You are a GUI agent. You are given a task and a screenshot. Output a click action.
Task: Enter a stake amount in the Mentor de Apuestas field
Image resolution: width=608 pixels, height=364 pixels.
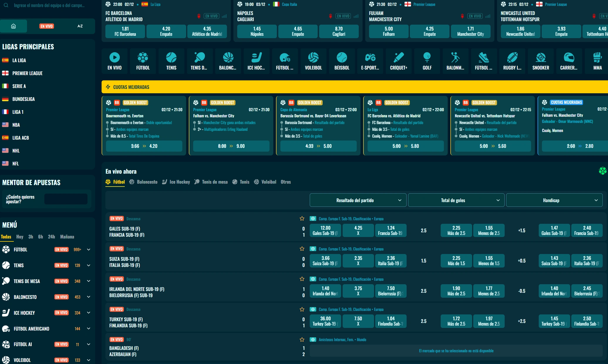66,199
